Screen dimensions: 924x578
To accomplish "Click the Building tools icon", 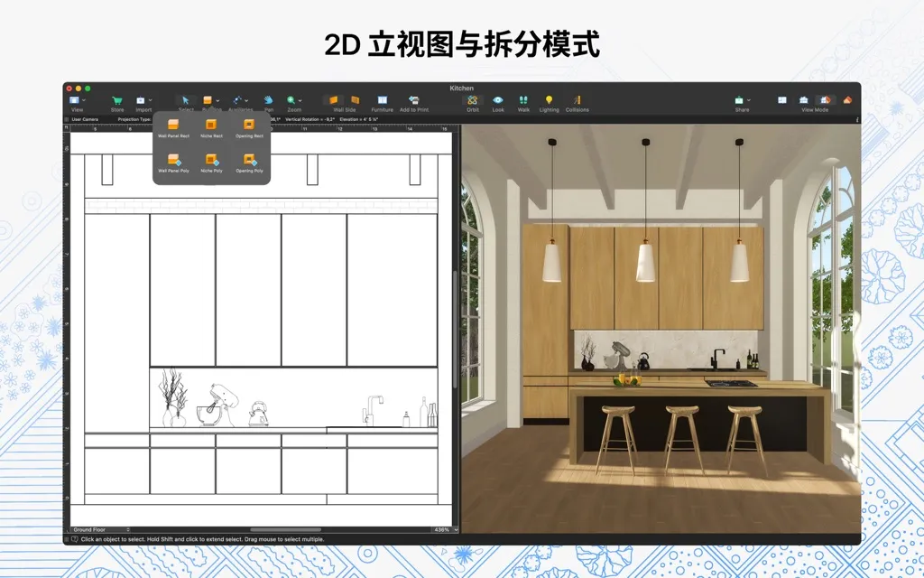I will [208, 100].
